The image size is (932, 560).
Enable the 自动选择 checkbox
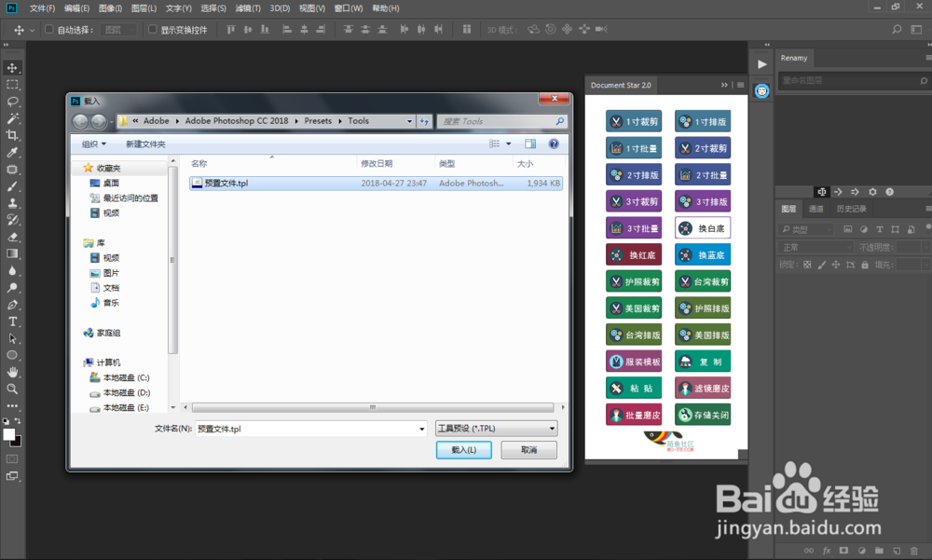49,29
